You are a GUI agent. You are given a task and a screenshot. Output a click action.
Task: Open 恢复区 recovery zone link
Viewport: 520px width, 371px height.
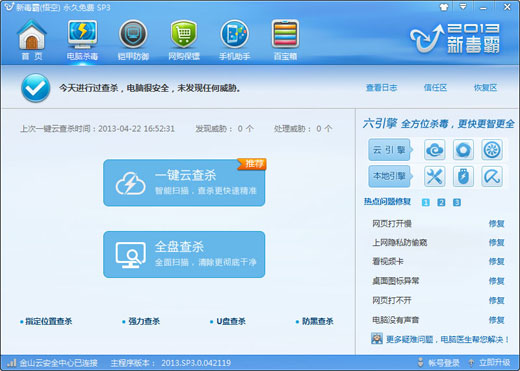point(485,88)
